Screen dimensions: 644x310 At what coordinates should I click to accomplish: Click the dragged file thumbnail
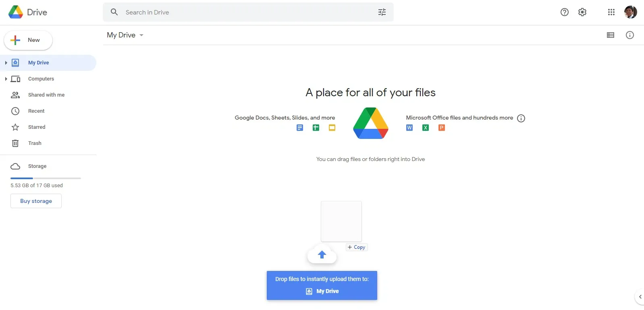point(341,221)
